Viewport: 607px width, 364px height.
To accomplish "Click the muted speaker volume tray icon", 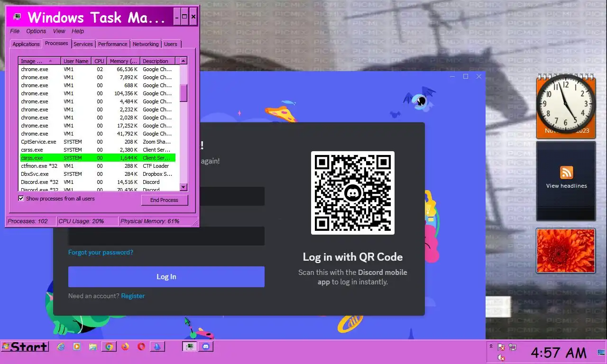I will (x=501, y=358).
